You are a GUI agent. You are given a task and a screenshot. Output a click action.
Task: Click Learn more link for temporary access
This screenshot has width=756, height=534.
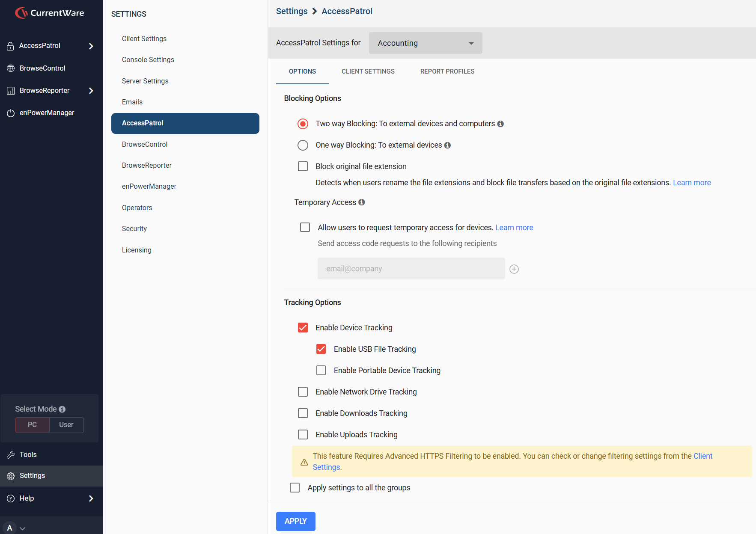(x=514, y=228)
